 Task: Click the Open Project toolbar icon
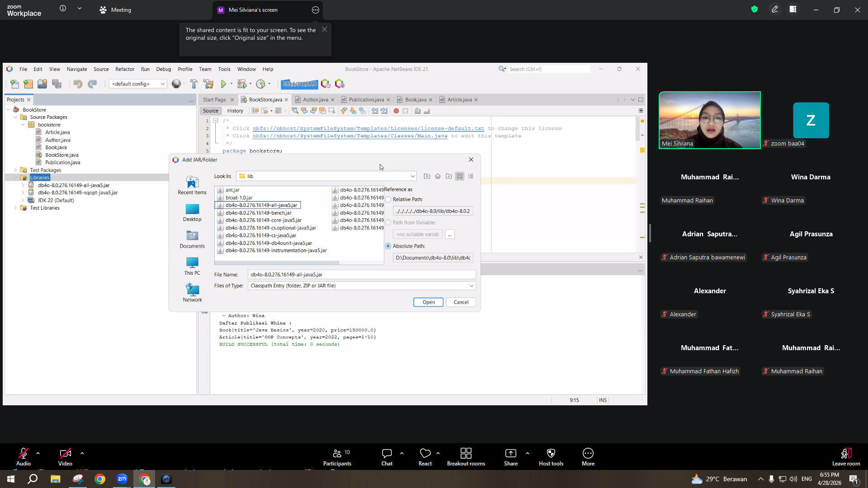click(42, 84)
